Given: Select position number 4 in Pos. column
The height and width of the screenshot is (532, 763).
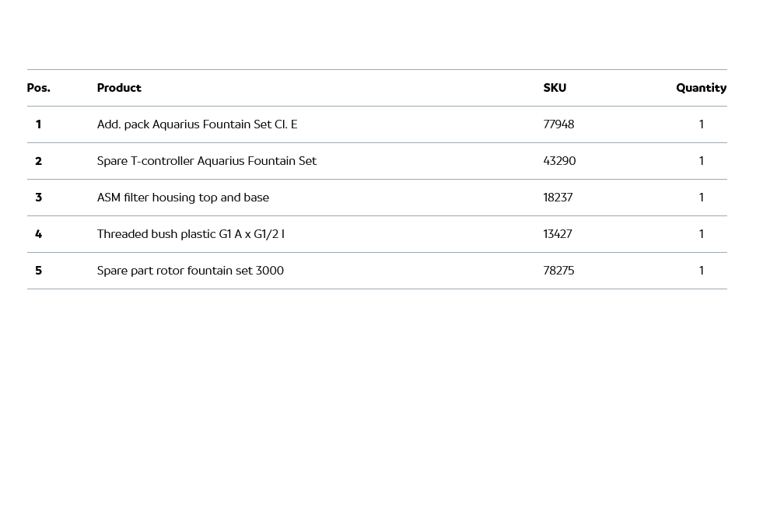Looking at the screenshot, I should 38,234.
